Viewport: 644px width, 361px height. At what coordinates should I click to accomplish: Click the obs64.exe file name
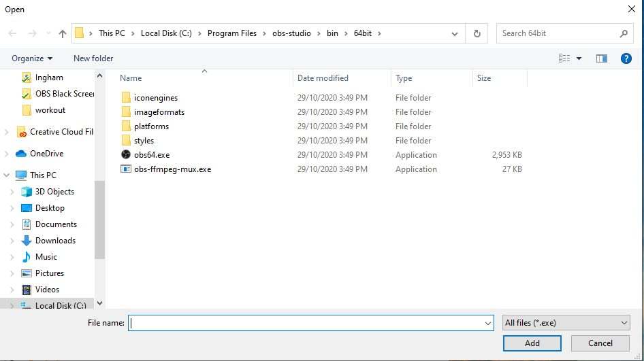tap(152, 155)
